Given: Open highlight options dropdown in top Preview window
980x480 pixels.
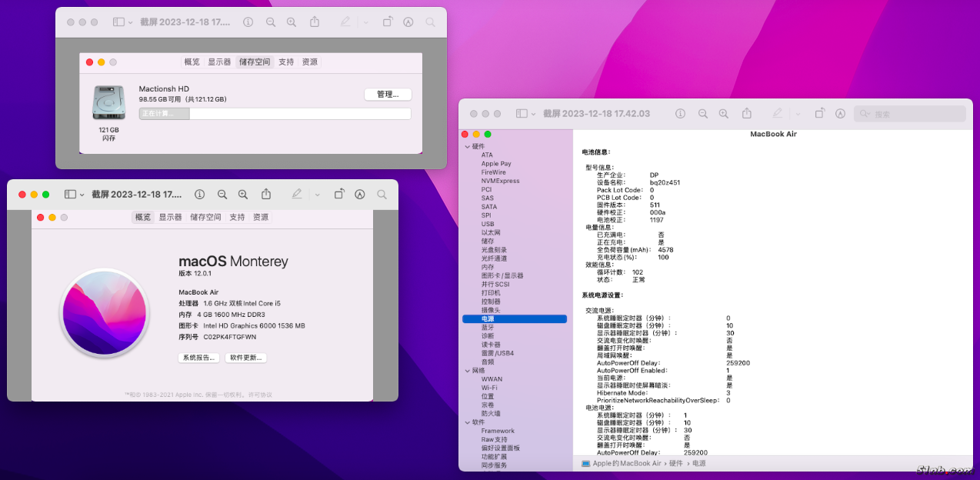Looking at the screenshot, I should (x=365, y=23).
